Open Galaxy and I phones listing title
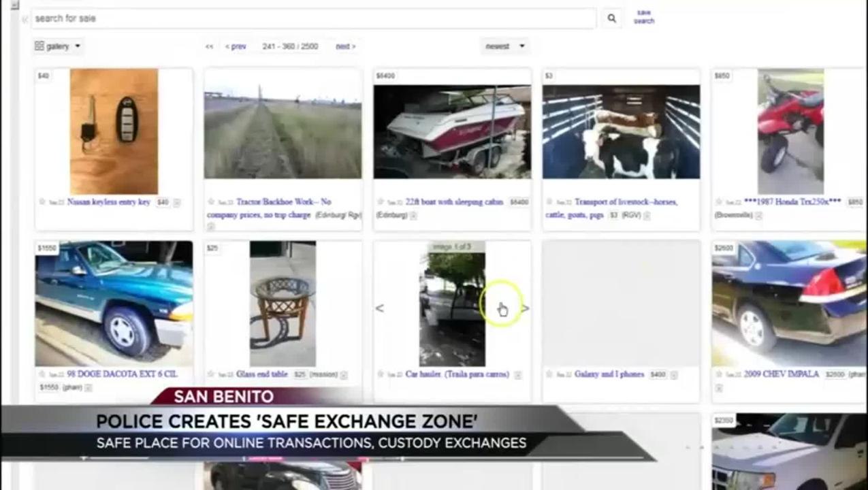Image resolution: width=868 pixels, height=490 pixels. click(610, 374)
